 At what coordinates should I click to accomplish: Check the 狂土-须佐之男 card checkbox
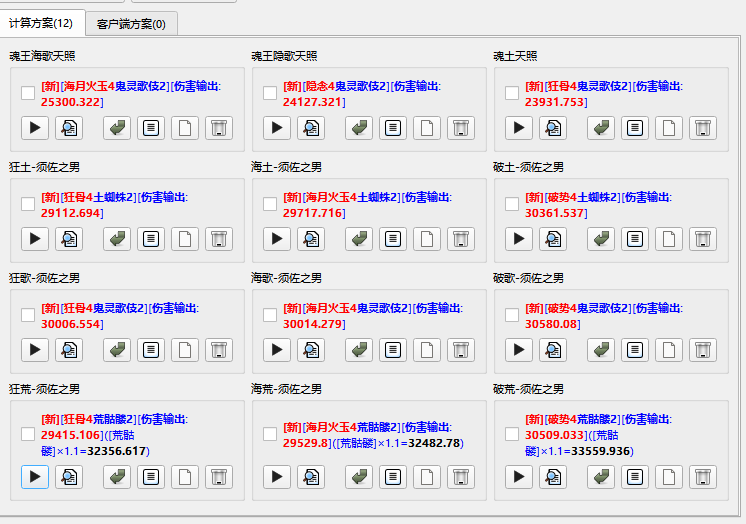(28, 204)
